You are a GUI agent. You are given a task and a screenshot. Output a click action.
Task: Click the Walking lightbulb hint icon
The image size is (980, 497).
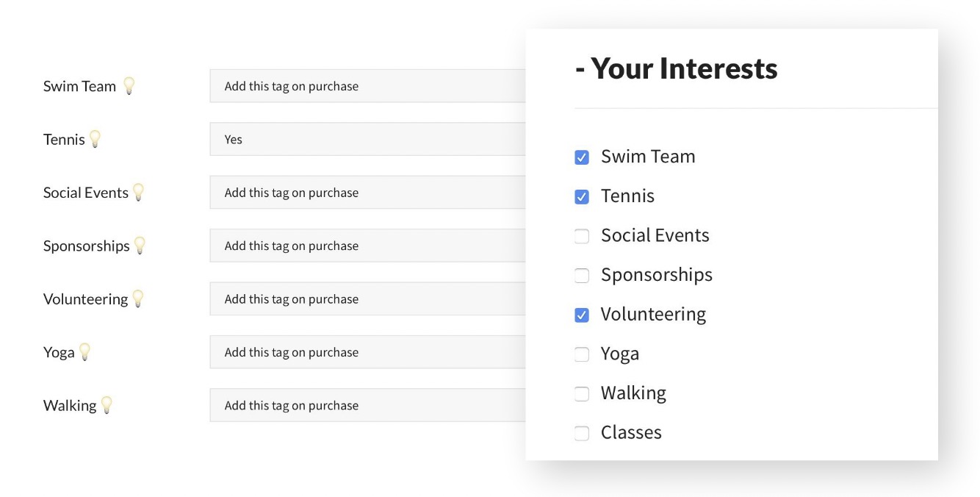(107, 405)
